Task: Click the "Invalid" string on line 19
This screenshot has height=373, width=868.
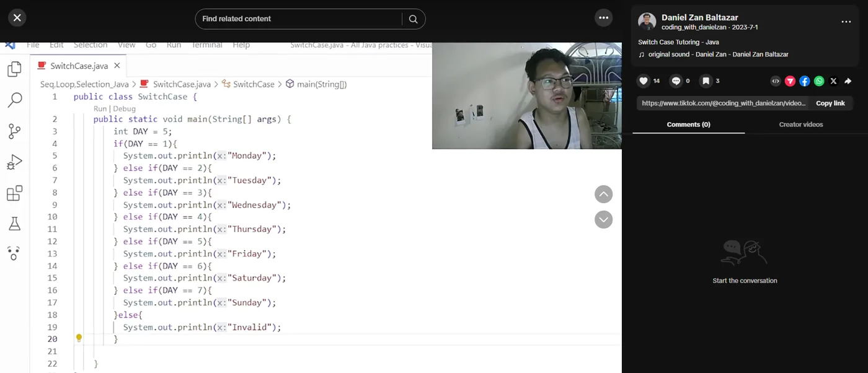Action: click(249, 327)
